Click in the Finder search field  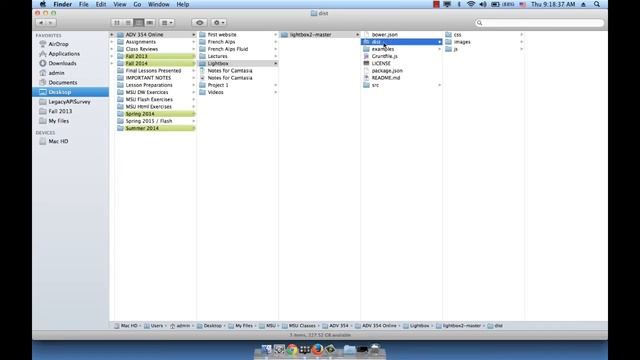539,23
